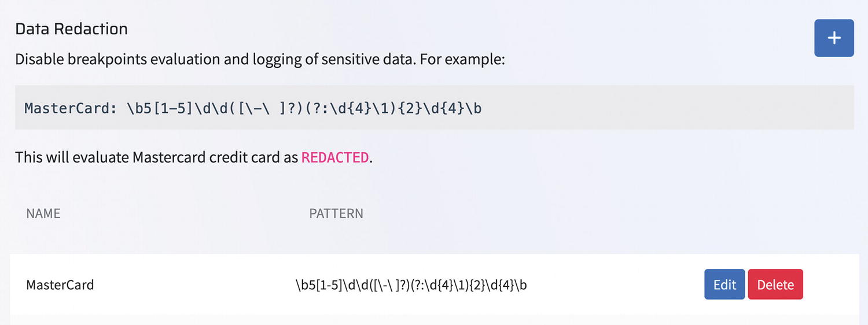Image resolution: width=868 pixels, height=325 pixels.
Task: Click the word "logging" in the description
Action: pyautogui.click(x=271, y=60)
